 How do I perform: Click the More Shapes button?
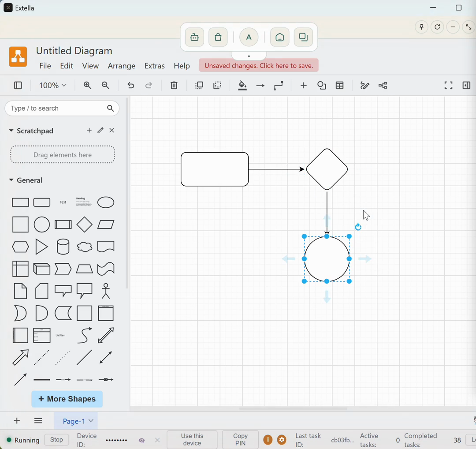(x=67, y=399)
